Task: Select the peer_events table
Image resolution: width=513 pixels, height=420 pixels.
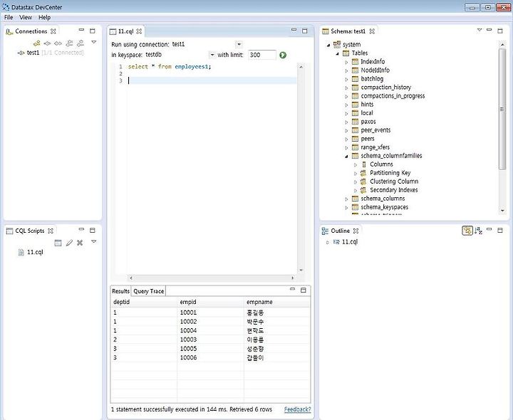Action: click(x=375, y=130)
